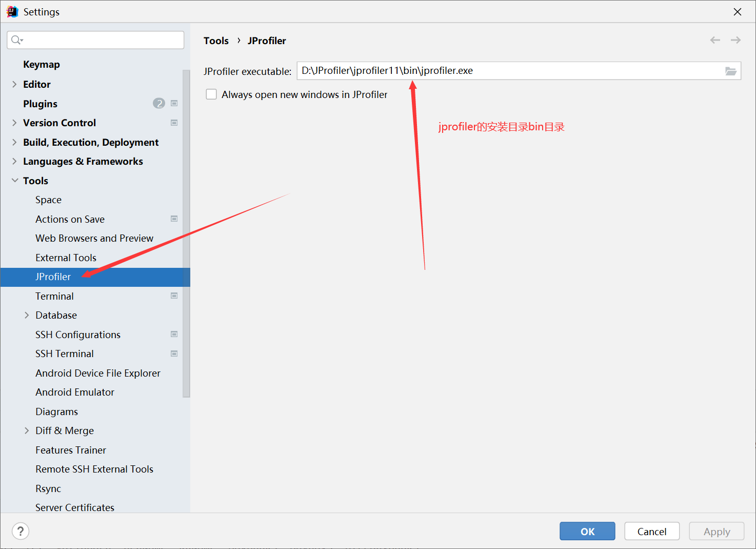
Task: Expand Languages & Frameworks section
Action: point(14,161)
